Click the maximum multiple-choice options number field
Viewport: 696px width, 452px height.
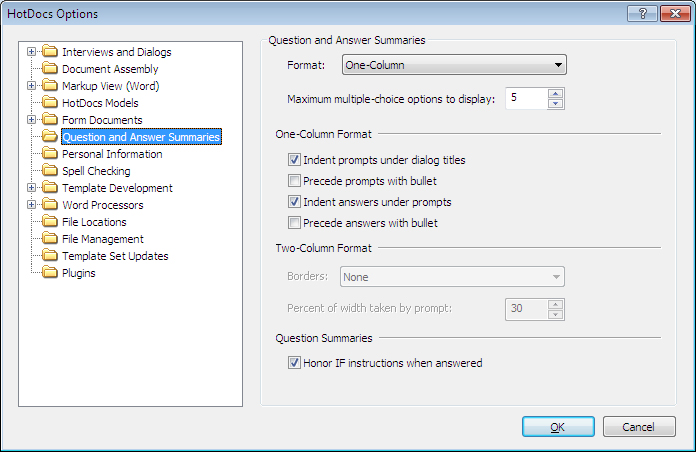525,99
